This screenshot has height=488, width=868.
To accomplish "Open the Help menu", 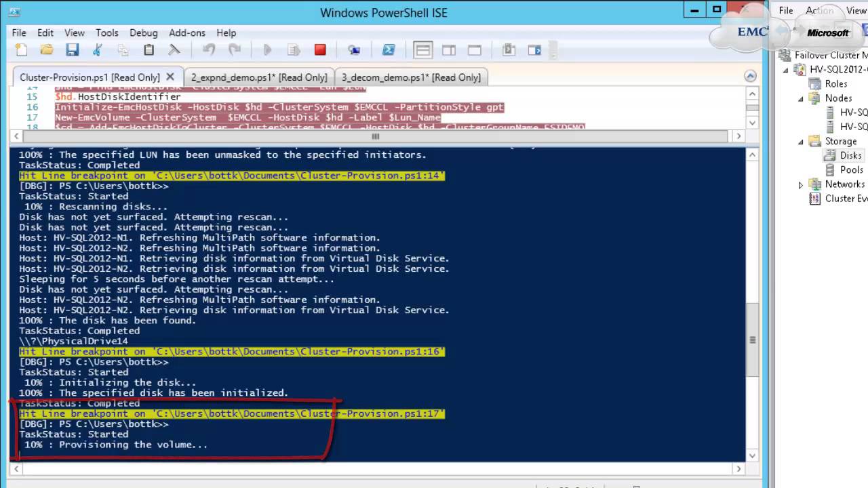I will (x=226, y=33).
